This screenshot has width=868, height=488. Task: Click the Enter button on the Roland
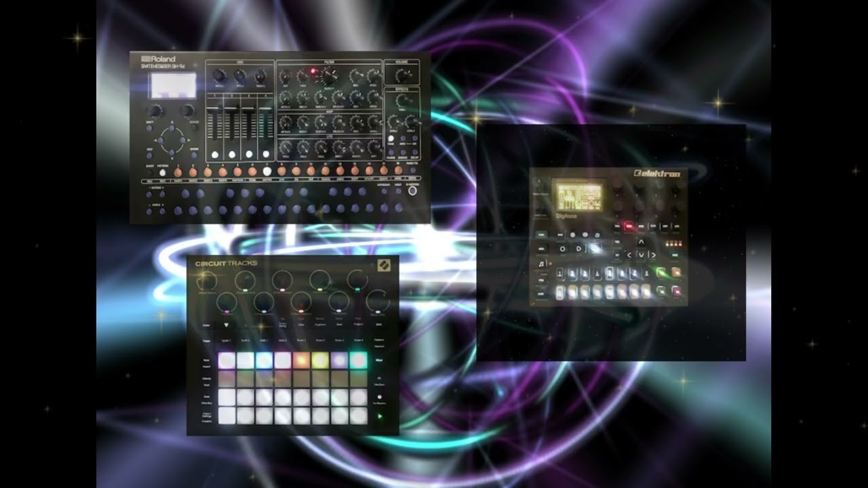coord(194,155)
